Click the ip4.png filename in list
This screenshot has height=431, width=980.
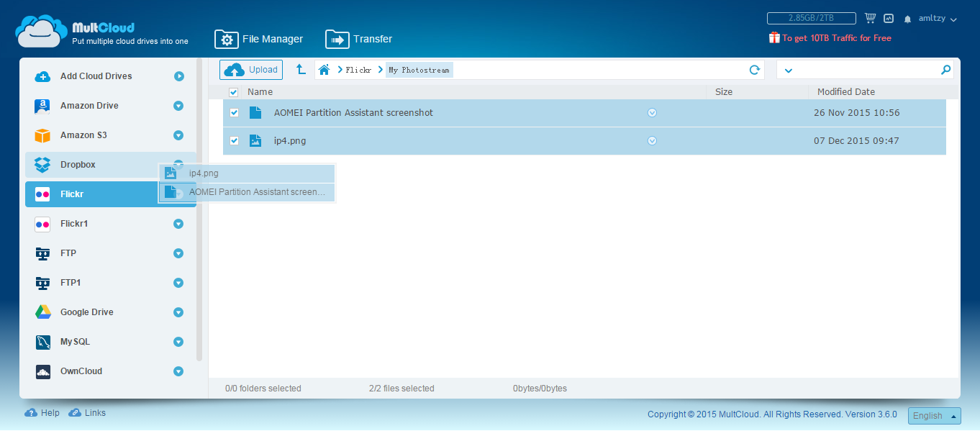click(290, 141)
